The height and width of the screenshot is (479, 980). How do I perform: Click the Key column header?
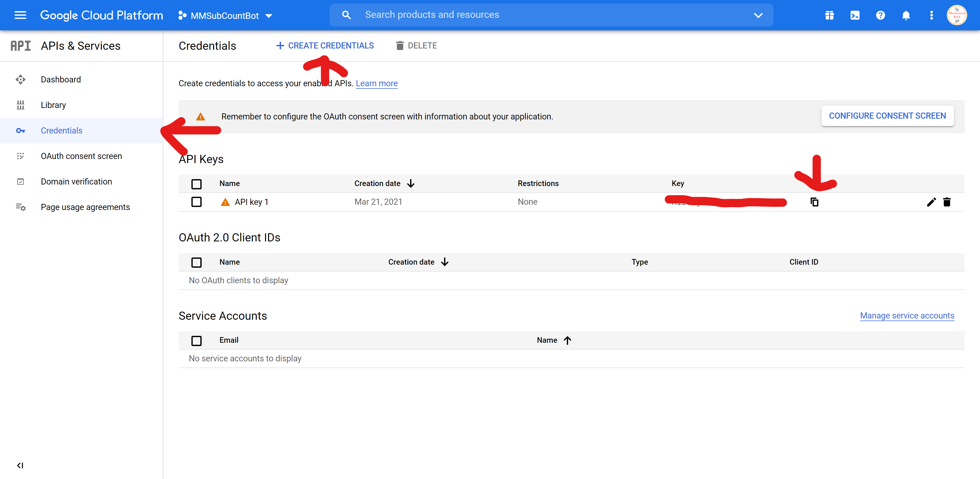click(678, 183)
